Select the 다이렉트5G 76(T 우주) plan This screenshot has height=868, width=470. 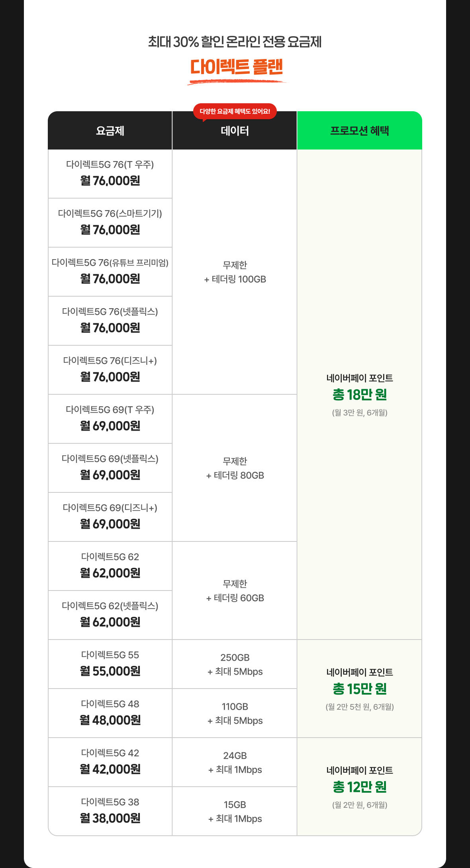click(x=110, y=173)
